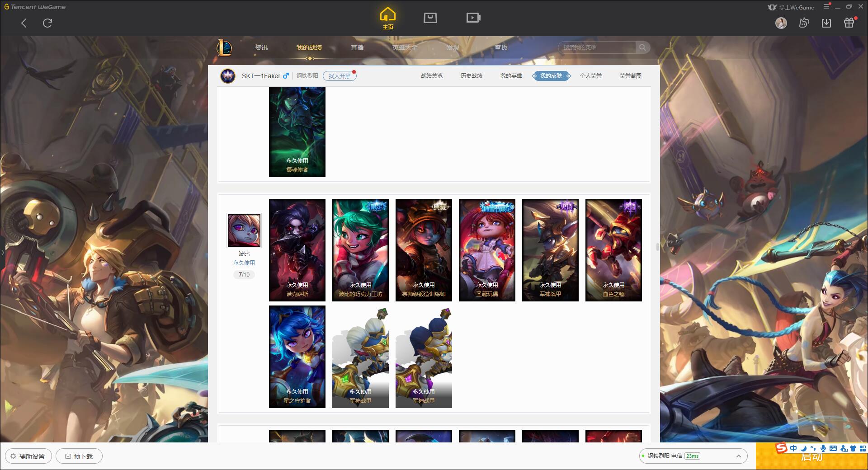Go to the WeGame home tab (主页)
Screen dimensions: 868x470
pyautogui.click(x=387, y=19)
